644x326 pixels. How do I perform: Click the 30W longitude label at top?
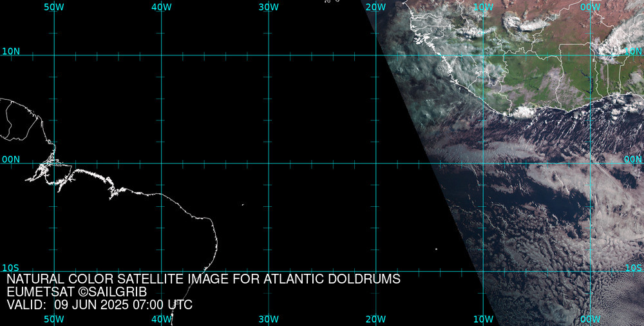point(269,7)
